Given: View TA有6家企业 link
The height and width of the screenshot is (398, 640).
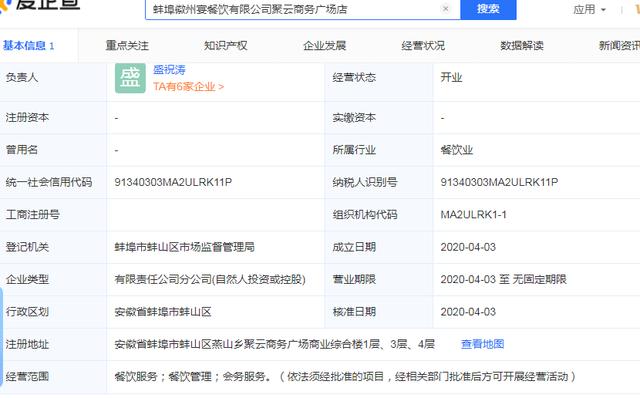Looking at the screenshot, I should tap(189, 87).
